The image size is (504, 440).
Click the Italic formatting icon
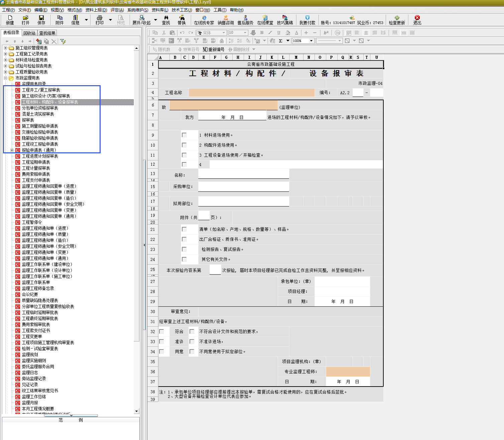pyautogui.click(x=270, y=33)
